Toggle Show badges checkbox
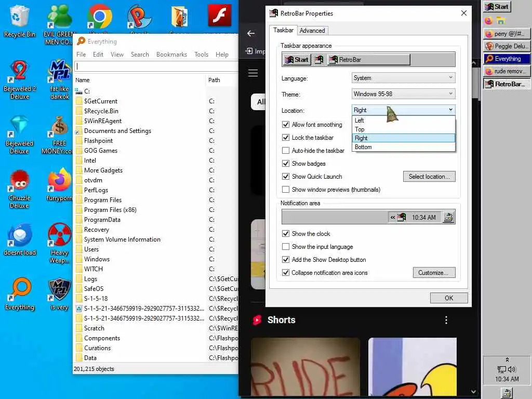532x399 pixels. (x=286, y=164)
